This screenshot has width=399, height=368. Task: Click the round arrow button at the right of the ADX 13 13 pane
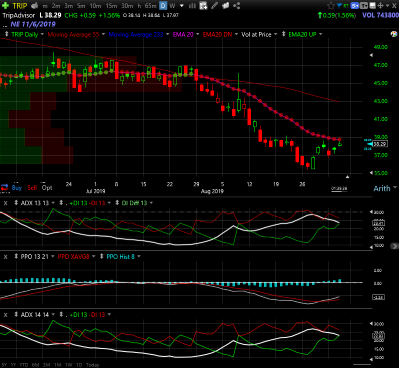(394, 246)
